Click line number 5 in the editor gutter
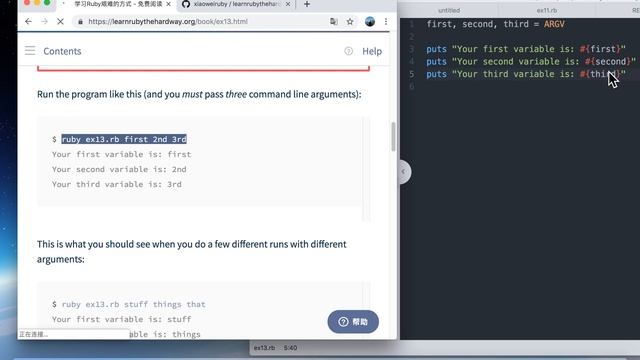The height and width of the screenshot is (360, 640). pos(411,74)
